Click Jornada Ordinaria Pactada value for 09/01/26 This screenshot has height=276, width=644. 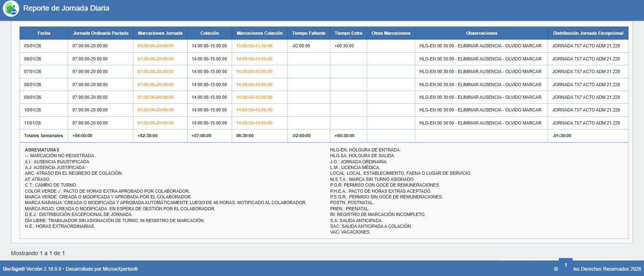click(x=90, y=97)
